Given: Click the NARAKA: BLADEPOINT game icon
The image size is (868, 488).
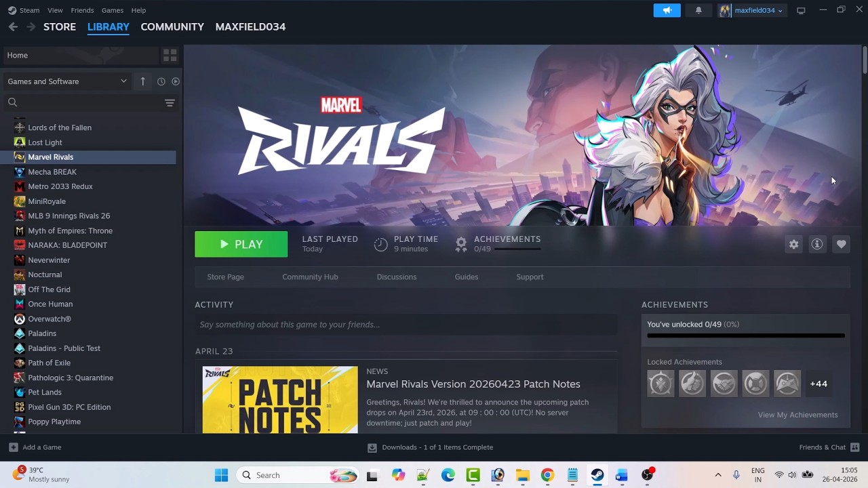Looking at the screenshot, I should point(20,245).
